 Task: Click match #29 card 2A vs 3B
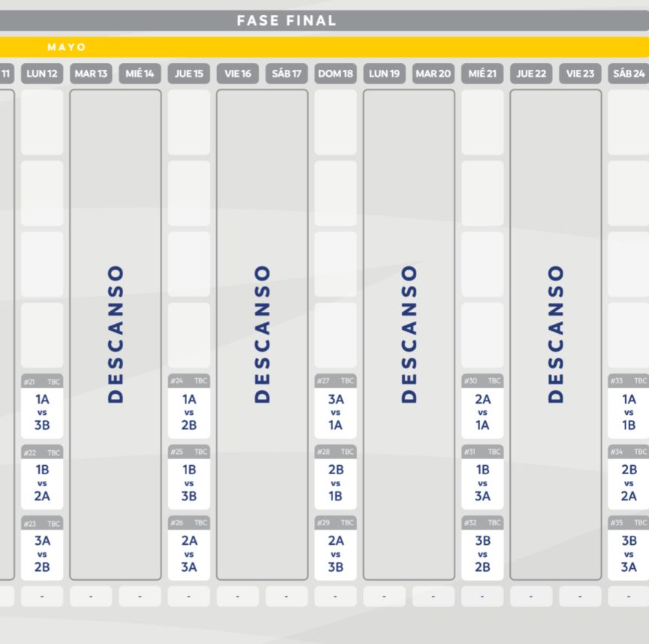tap(335, 554)
